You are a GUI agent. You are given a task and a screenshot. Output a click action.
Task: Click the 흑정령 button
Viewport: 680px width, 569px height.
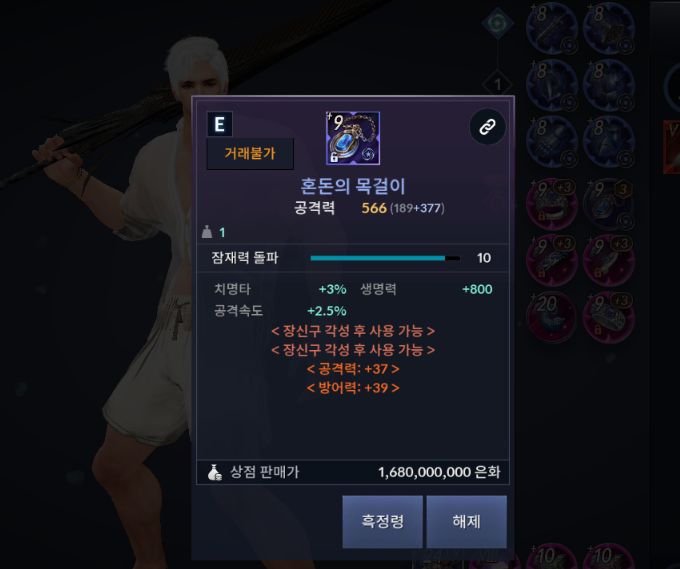click(382, 522)
